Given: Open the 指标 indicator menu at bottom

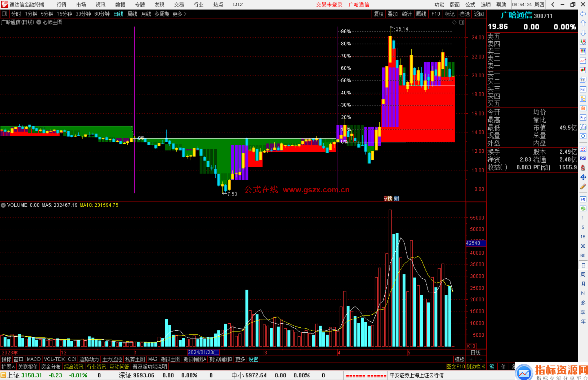Looking at the screenshot, I should 6,360.
